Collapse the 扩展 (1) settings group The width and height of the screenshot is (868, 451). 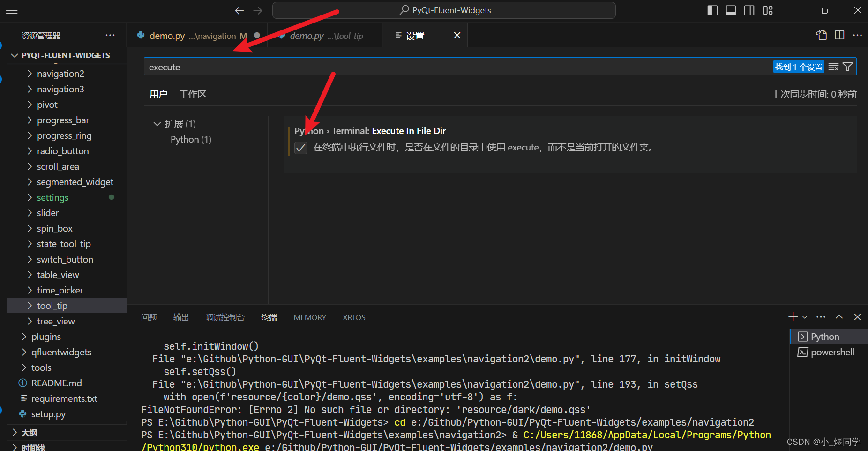[175, 124]
